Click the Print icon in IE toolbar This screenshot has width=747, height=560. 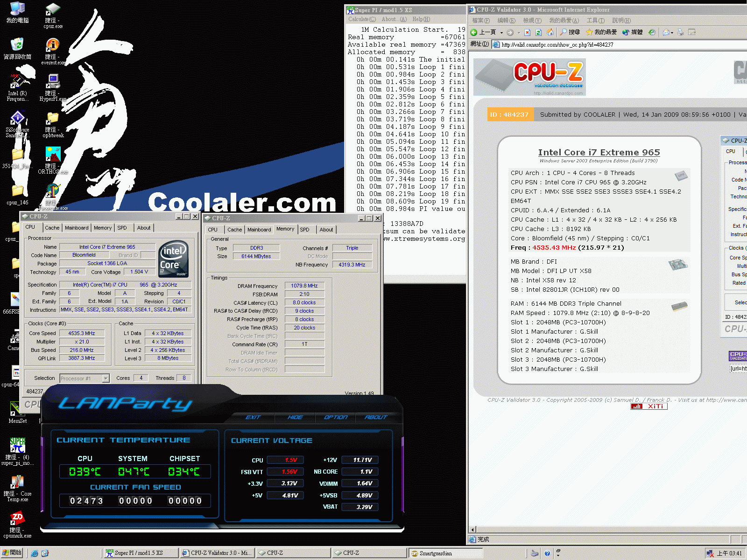point(680,32)
